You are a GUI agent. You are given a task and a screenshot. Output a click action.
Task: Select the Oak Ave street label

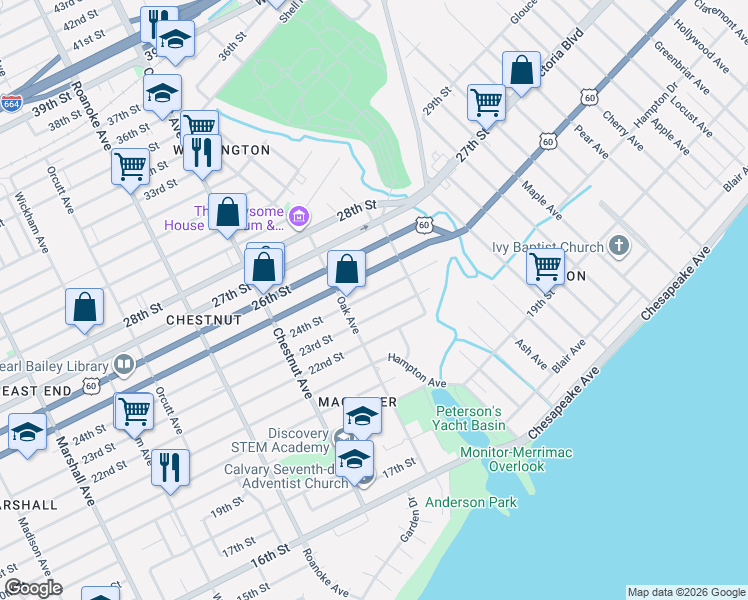point(348,315)
